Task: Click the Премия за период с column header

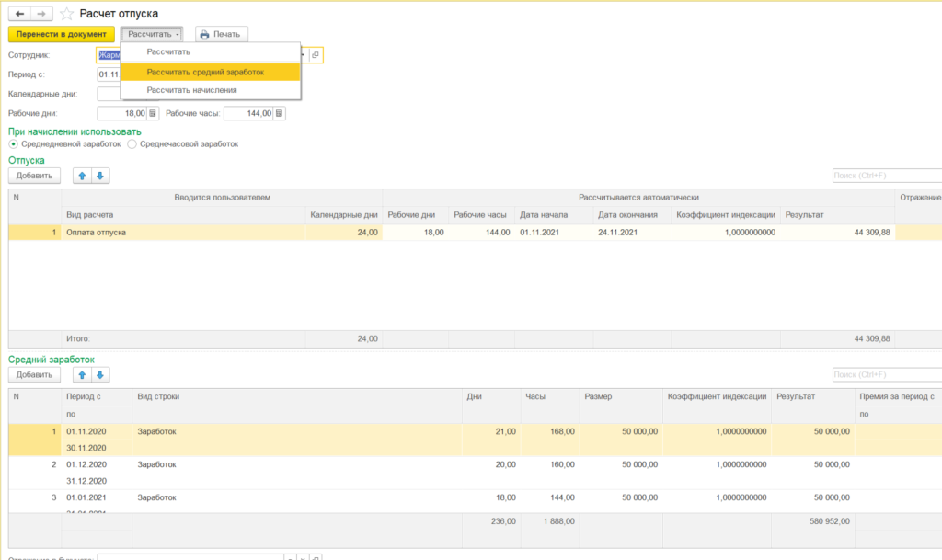Action: coord(898,396)
